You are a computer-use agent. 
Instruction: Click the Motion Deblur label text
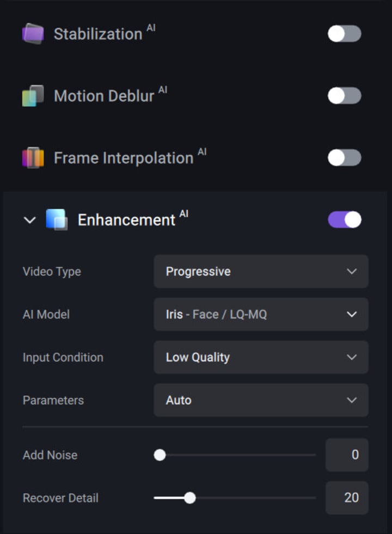click(104, 96)
